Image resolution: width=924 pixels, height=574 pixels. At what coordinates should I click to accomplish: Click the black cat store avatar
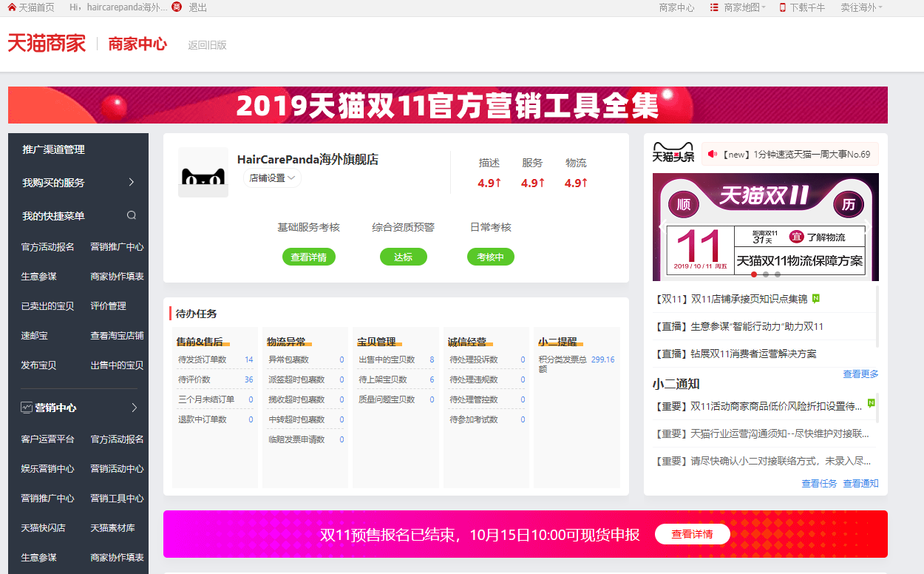click(x=203, y=172)
